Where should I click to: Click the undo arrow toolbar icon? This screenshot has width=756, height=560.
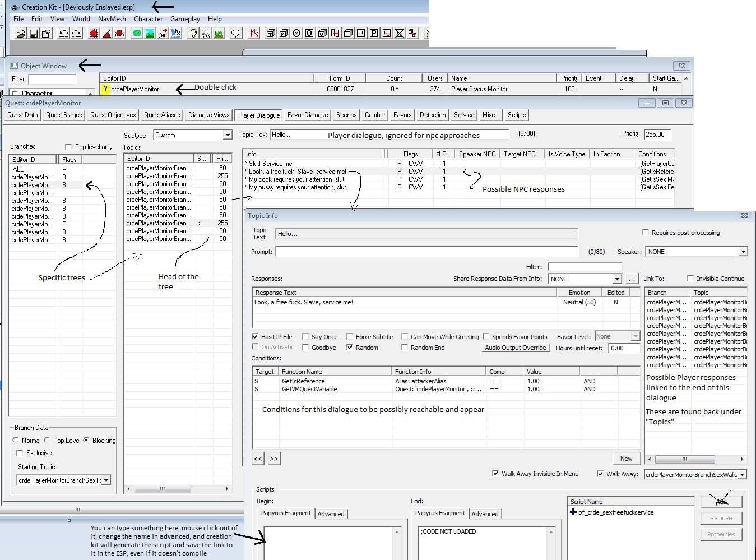pos(63,34)
